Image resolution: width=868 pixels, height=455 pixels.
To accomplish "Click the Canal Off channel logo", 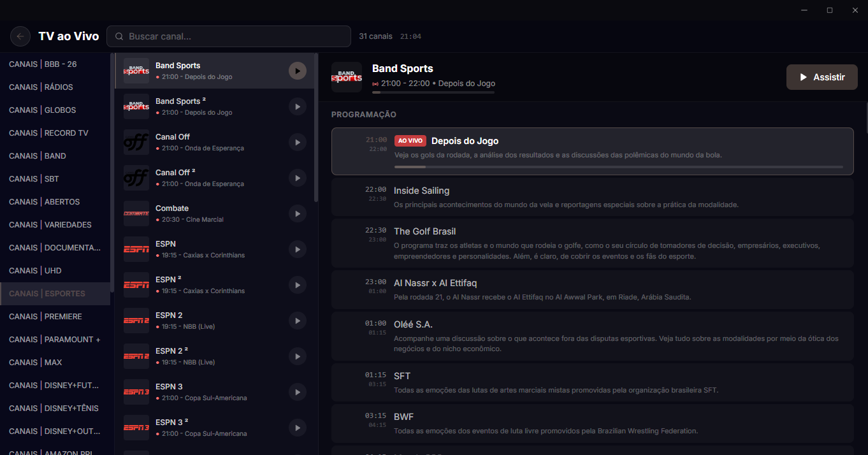I will coord(136,142).
